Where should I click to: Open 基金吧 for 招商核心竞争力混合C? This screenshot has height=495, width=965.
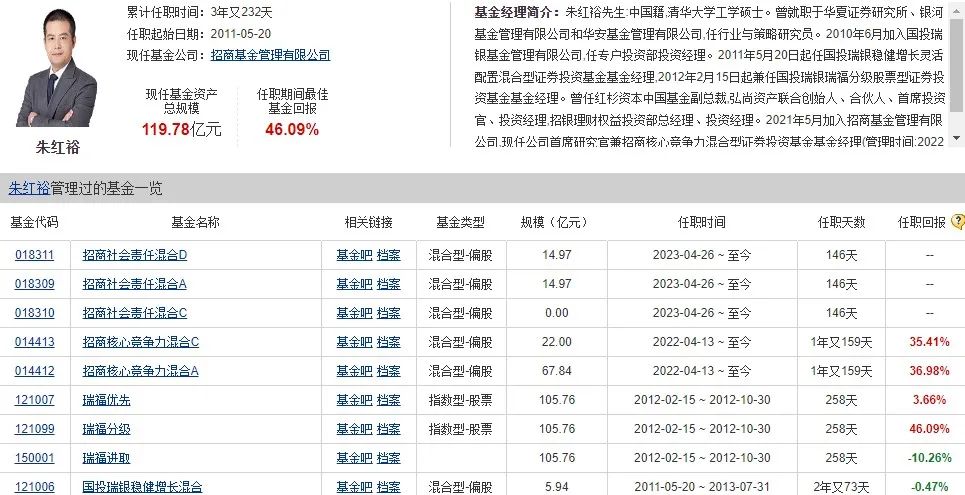pos(354,342)
